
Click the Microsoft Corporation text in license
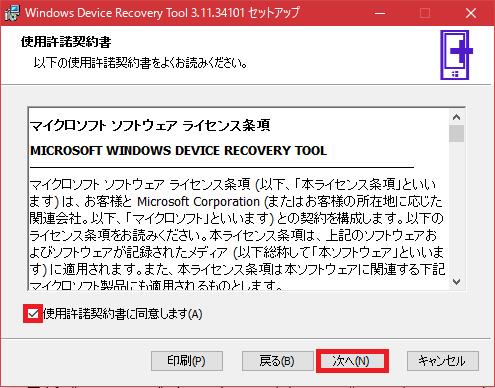[x=198, y=202]
